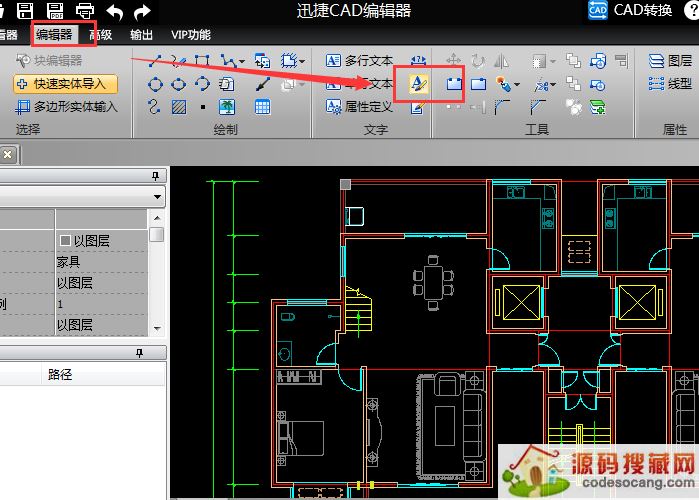Screen dimensions: 699x500
Task: Click the Print icon
Action: [85, 12]
